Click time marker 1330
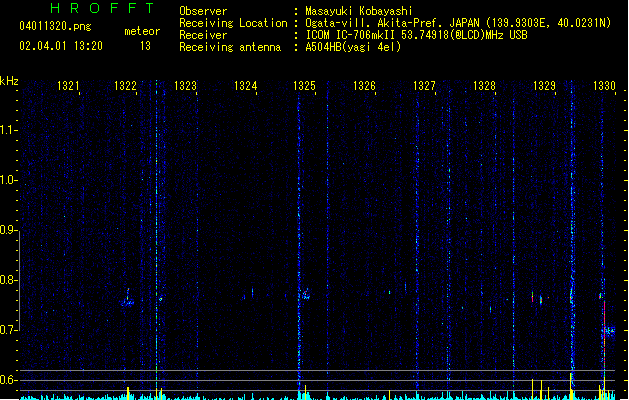The width and height of the screenshot is (629, 400). tap(604, 86)
